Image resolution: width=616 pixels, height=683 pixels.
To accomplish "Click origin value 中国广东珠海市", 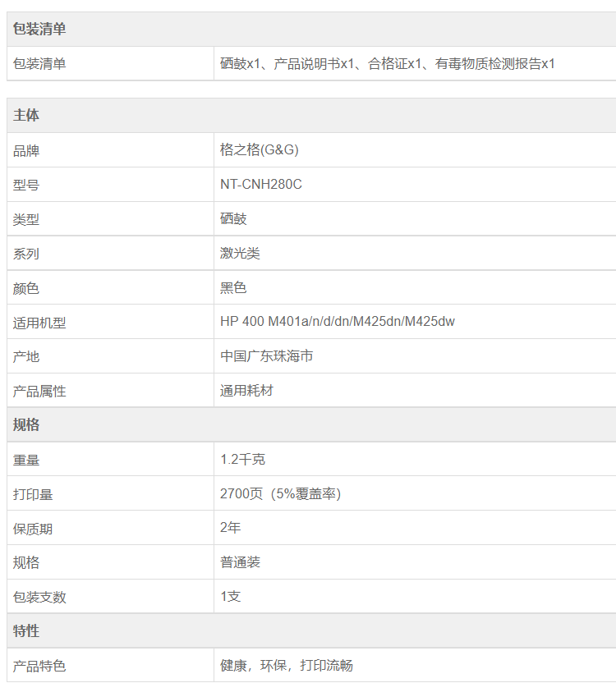I will tap(266, 356).
